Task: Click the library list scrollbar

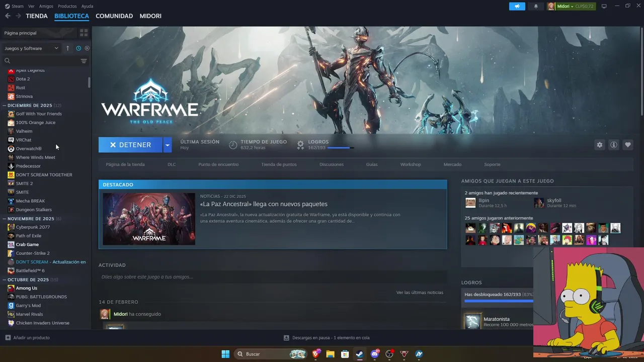Action: [x=90, y=82]
